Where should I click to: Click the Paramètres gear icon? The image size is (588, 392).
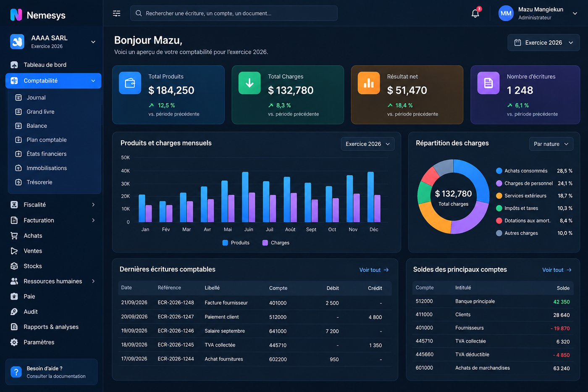click(14, 342)
